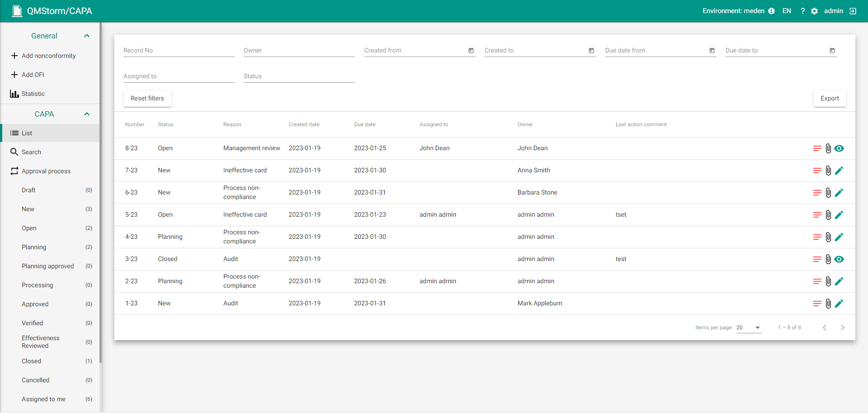Open attachments paperclip for record 1-23

click(x=828, y=304)
